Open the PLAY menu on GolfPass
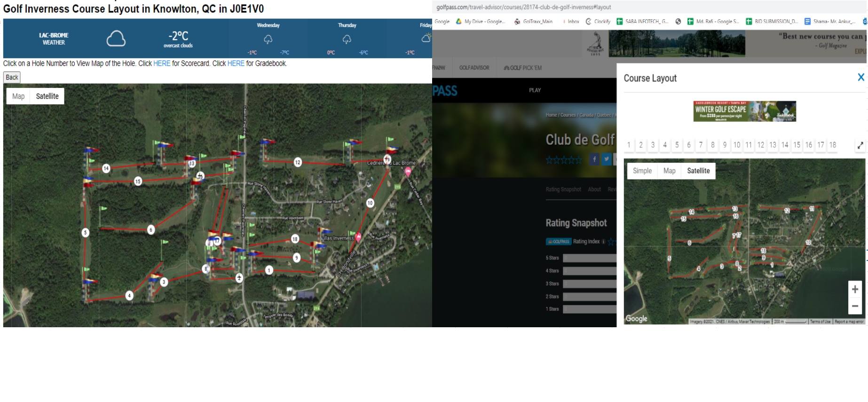 click(x=535, y=90)
